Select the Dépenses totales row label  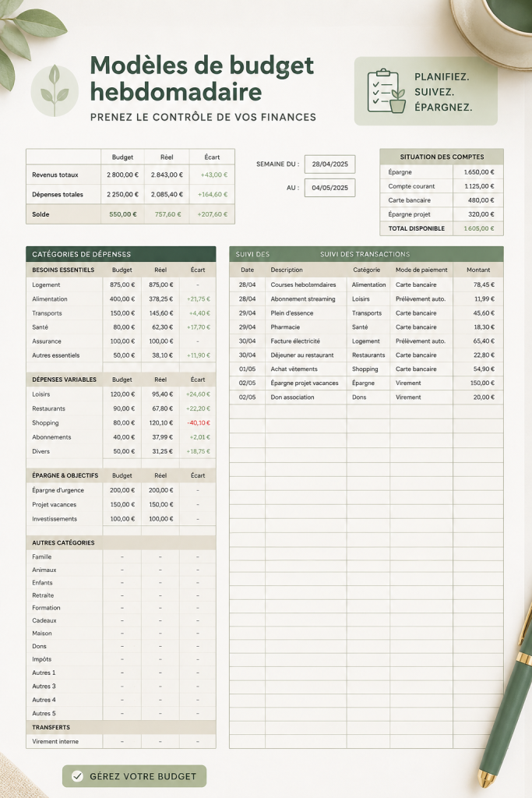(x=58, y=194)
